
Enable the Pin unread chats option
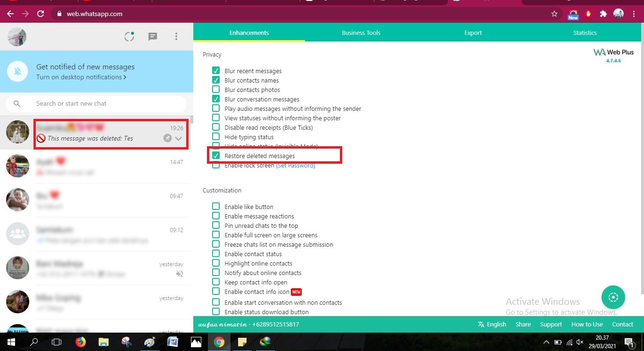(x=215, y=225)
